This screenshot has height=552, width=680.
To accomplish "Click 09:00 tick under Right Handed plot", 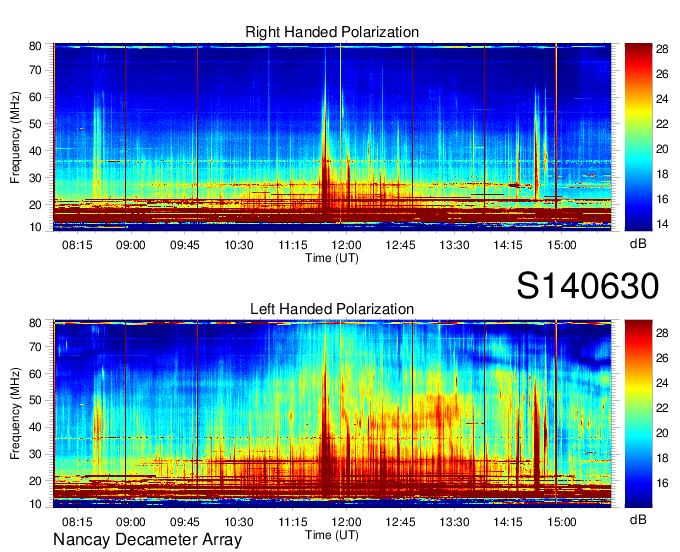I will [131, 245].
